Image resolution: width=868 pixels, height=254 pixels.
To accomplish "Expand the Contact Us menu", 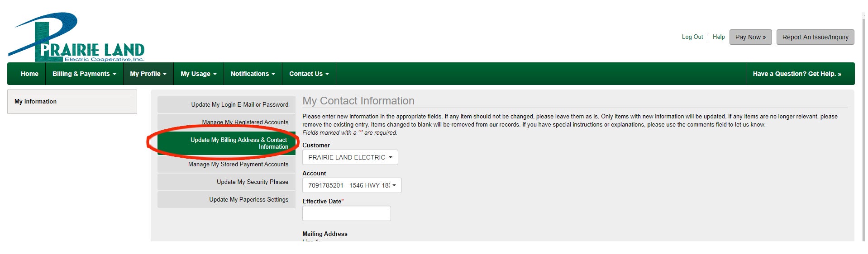I will tap(309, 74).
